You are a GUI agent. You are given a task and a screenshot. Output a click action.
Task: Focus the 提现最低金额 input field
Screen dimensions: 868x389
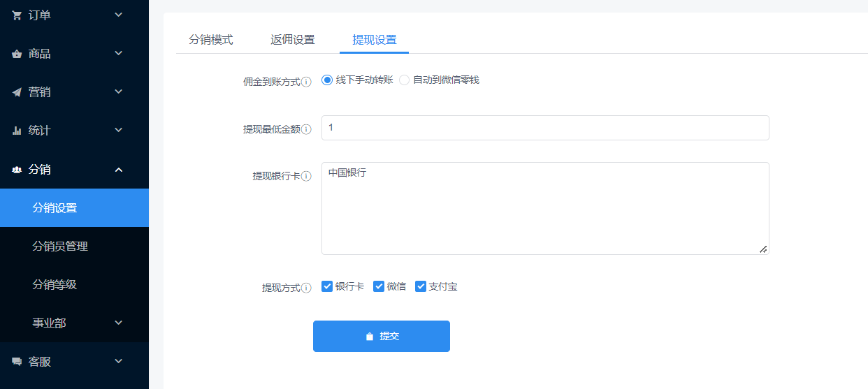click(545, 128)
